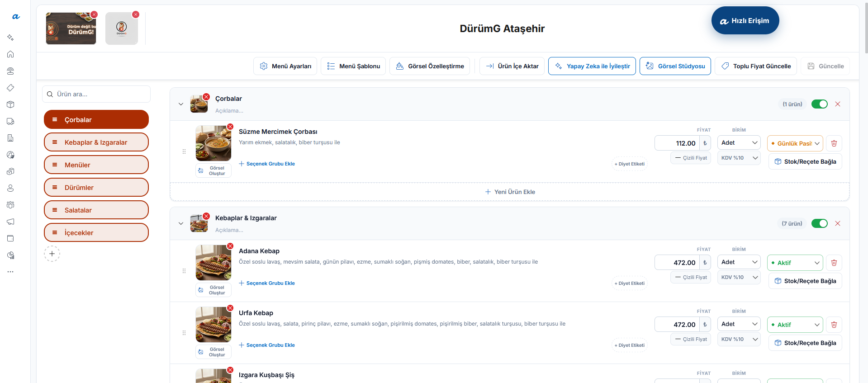Open KDV %10 dropdown for Urfa Kebap
This screenshot has width=868, height=383.
(739, 339)
